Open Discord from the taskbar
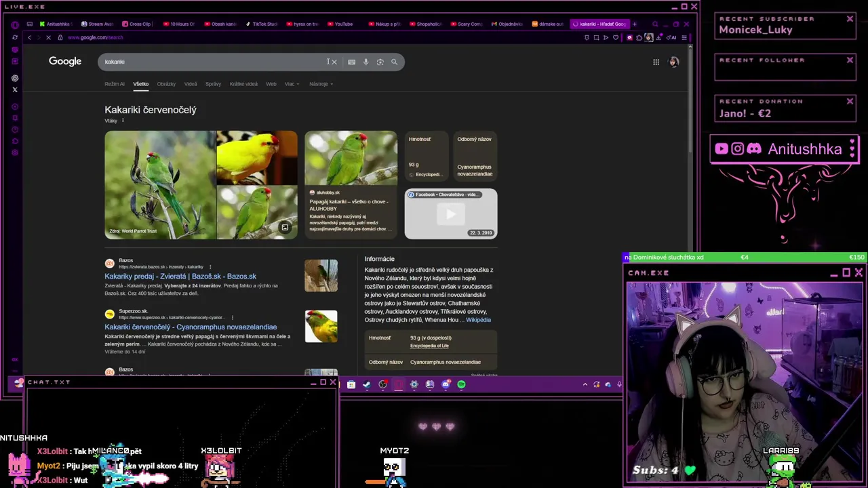The image size is (868, 488). coord(446,384)
